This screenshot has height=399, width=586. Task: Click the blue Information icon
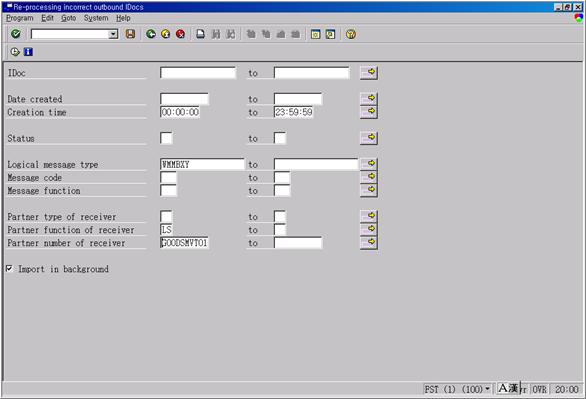(28, 52)
